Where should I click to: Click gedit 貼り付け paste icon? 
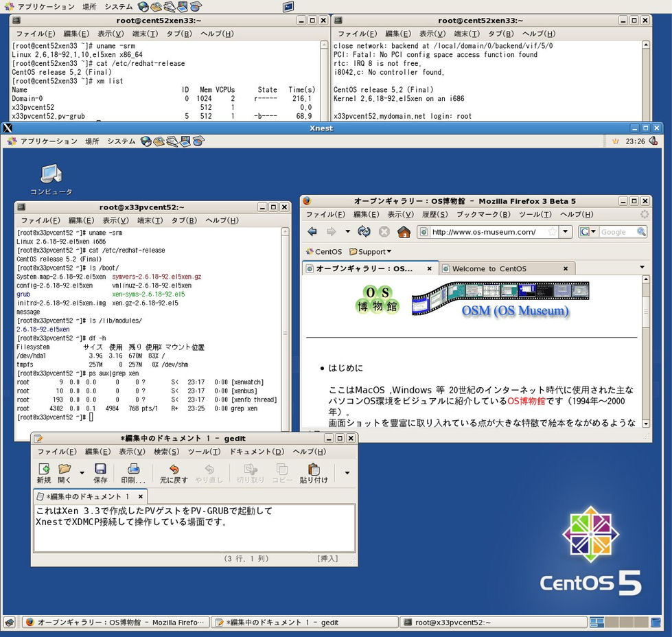tap(314, 473)
